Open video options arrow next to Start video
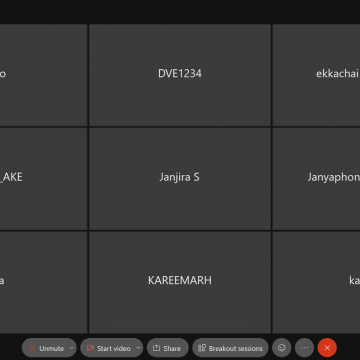Viewport: 360px width, 360px height. tap(138, 348)
